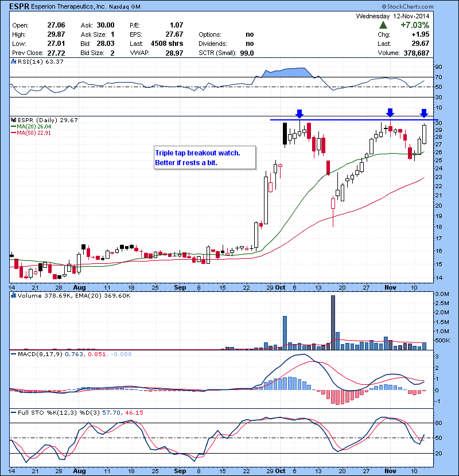459x476 pixels.
Task: Click the 70 level on RSI axis
Action: 439,77
